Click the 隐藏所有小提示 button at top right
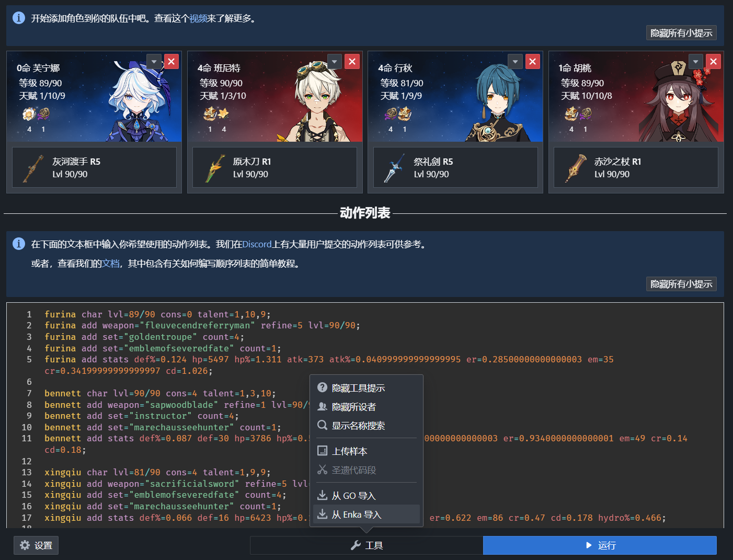Image resolution: width=733 pixels, height=560 pixels. click(681, 32)
